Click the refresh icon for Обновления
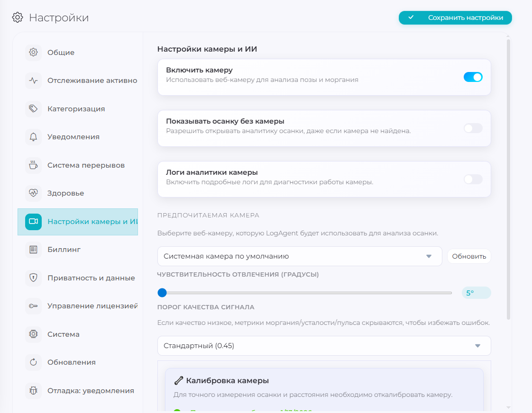532x413 pixels. (x=33, y=362)
